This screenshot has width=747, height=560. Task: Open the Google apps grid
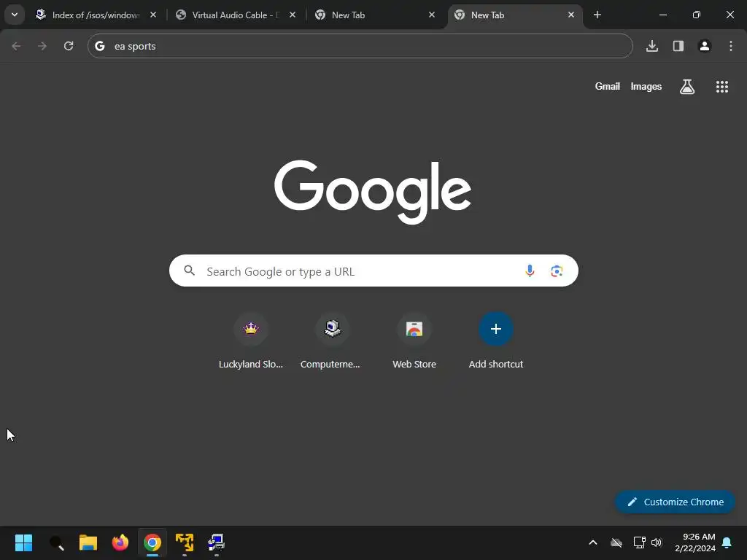[x=722, y=87]
